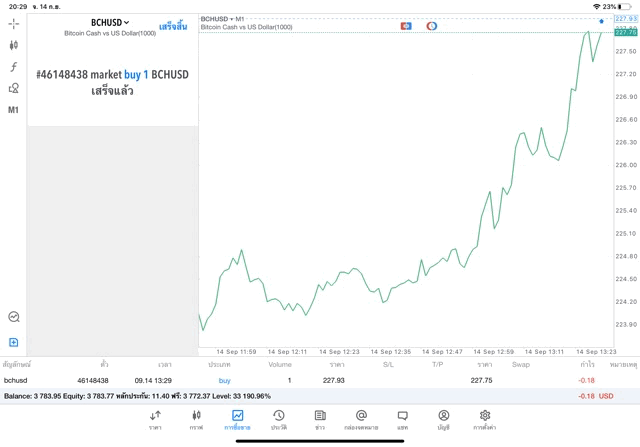Click the Balance and Equity summary line

137,396
